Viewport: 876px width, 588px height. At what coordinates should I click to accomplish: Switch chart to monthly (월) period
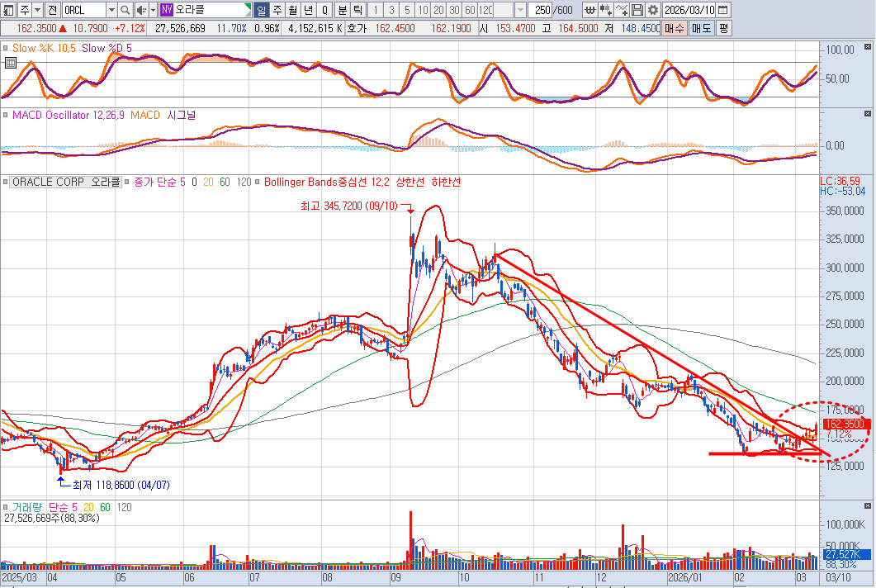click(292, 10)
